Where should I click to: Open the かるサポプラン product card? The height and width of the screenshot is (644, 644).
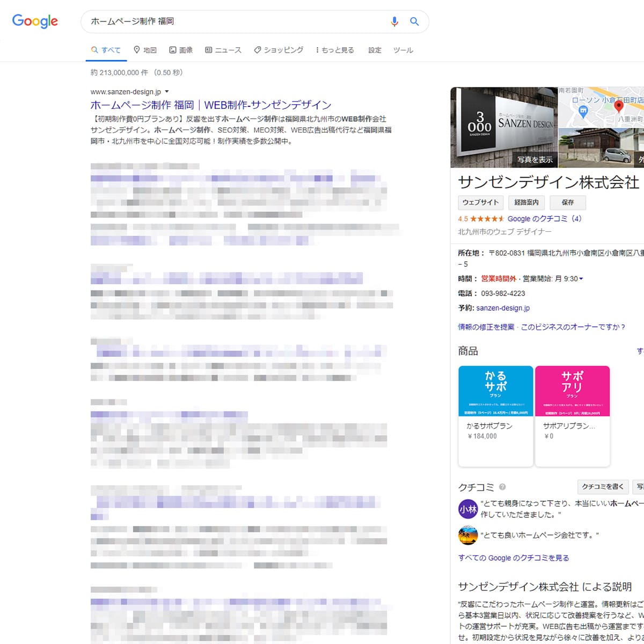(496, 416)
